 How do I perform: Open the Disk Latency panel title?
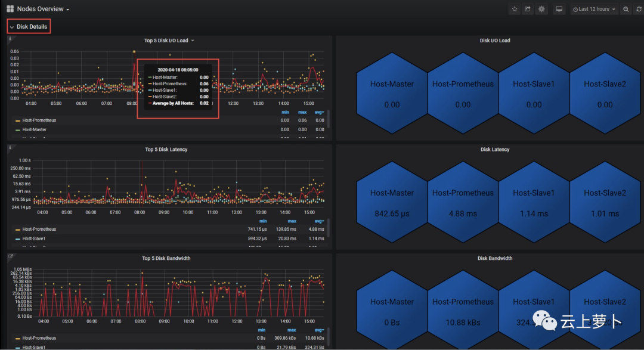coord(494,149)
